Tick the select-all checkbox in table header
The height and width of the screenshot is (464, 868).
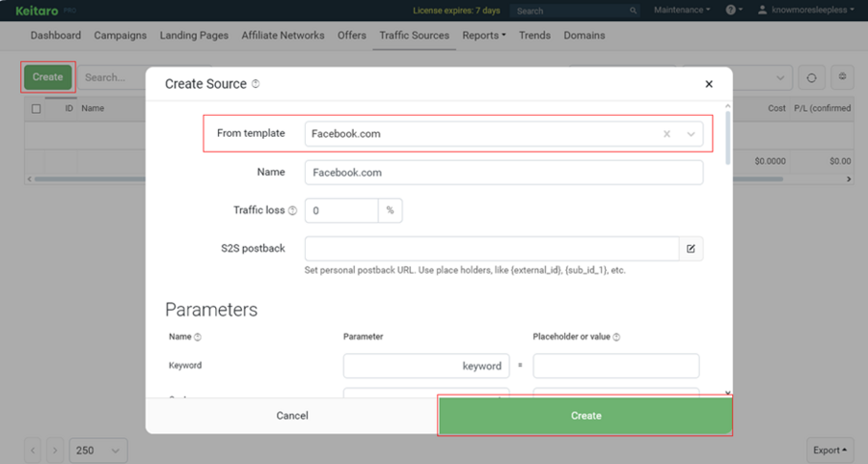pos(36,109)
